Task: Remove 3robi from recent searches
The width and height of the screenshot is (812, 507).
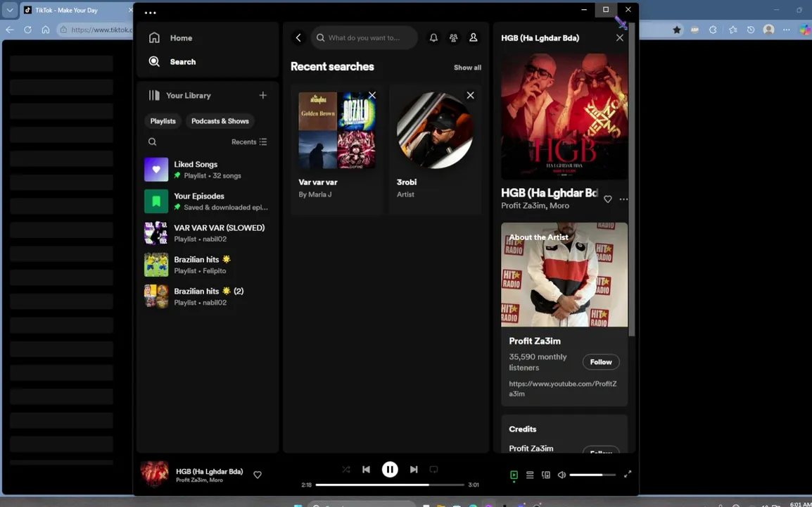Action: [x=470, y=95]
